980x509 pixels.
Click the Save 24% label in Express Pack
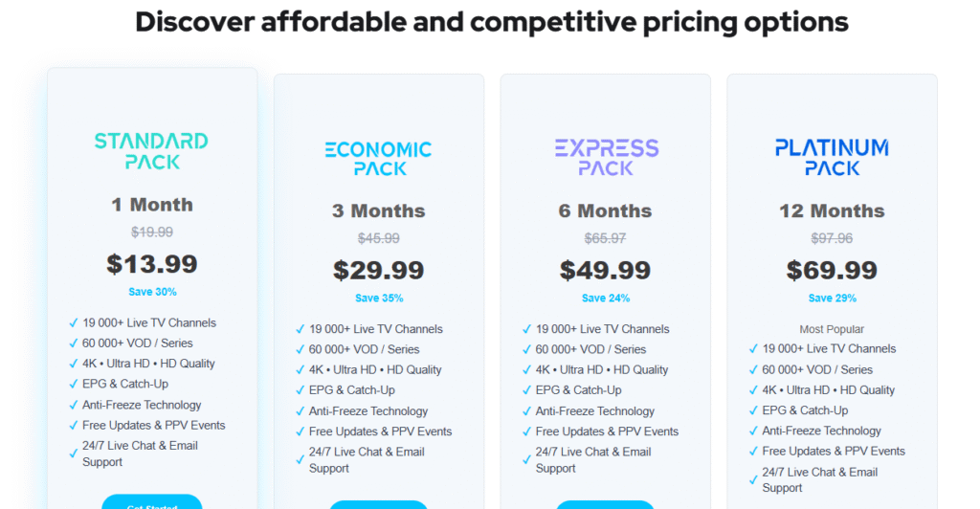pyautogui.click(x=606, y=299)
